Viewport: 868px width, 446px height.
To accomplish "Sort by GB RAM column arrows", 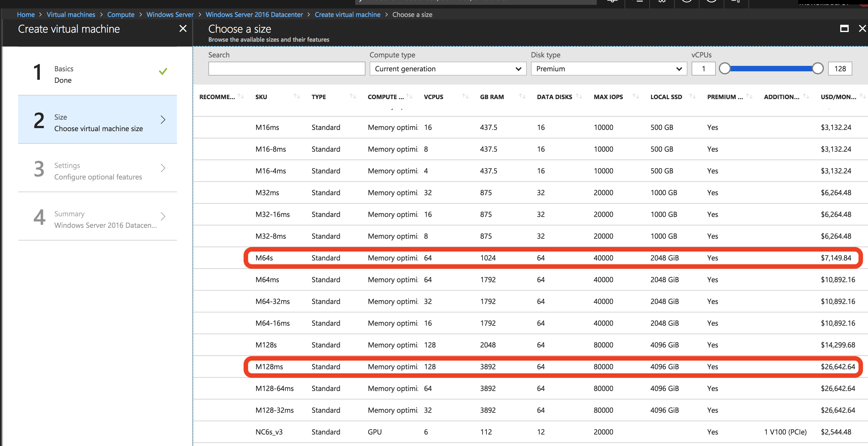I will [522, 96].
